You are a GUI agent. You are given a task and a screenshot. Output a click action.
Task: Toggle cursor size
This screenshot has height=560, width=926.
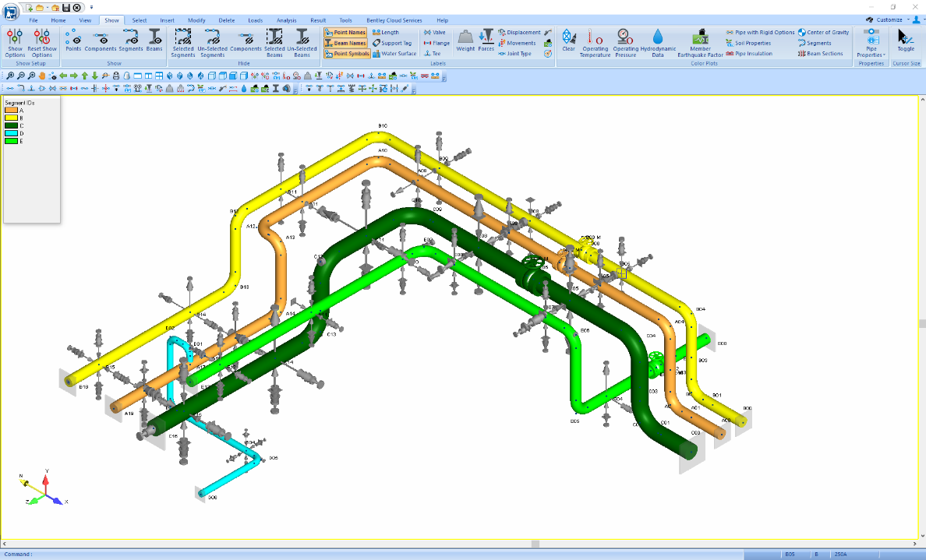pos(906,41)
